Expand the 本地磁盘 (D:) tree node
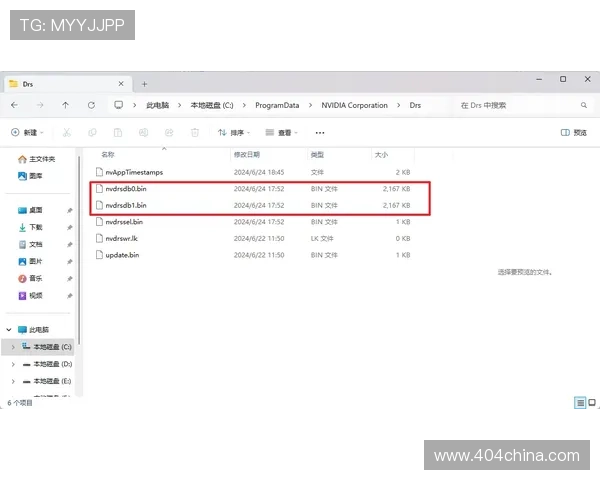 tap(13, 364)
